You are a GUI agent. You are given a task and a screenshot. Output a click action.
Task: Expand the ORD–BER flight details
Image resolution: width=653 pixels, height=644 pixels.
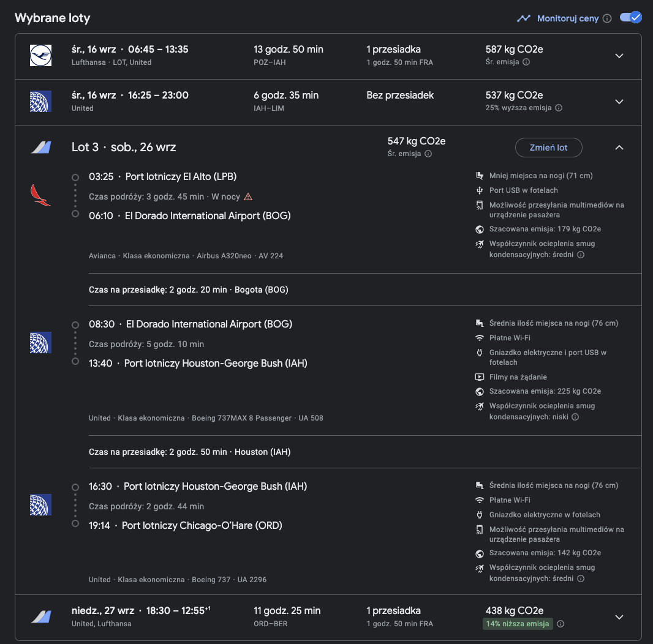[x=619, y=617]
